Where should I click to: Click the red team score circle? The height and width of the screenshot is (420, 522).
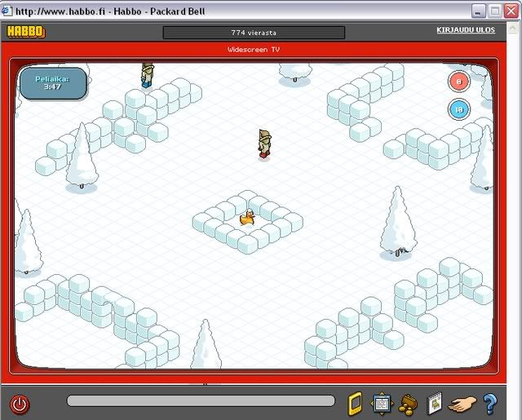coord(458,82)
